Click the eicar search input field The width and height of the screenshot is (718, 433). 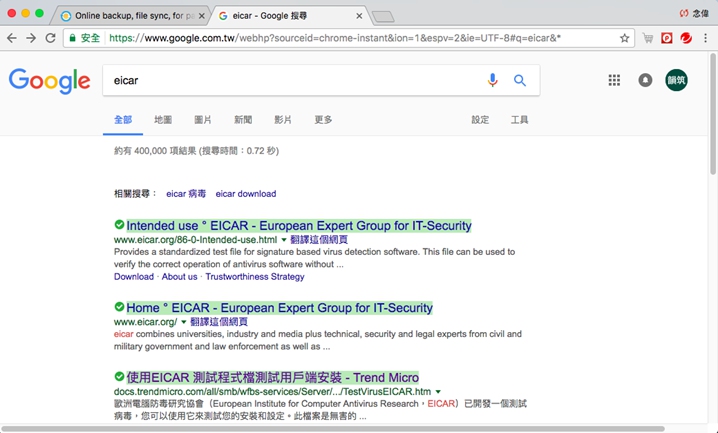click(293, 81)
